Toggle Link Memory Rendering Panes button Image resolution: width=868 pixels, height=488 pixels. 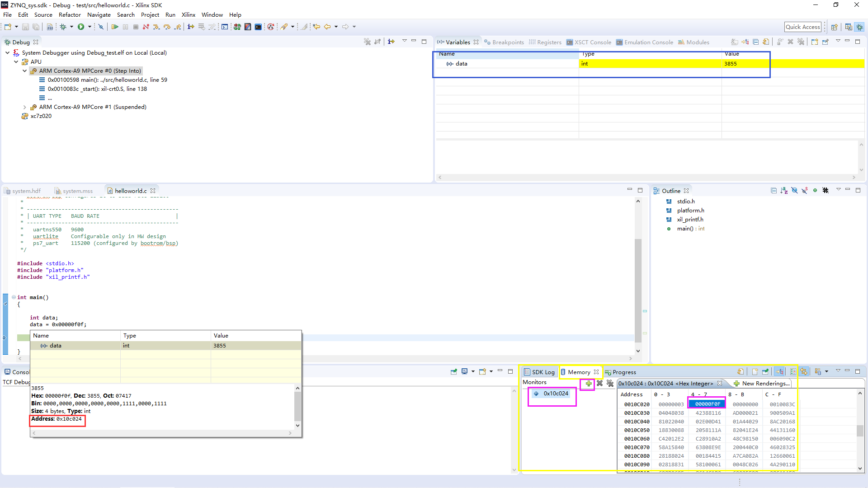tap(803, 372)
